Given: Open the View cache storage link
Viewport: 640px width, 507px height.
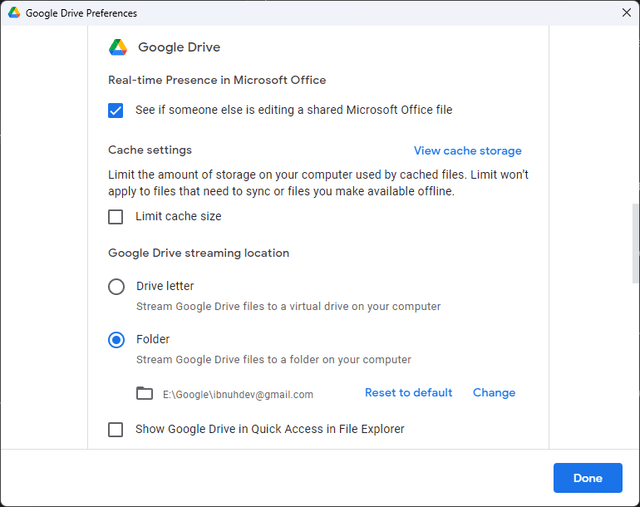Looking at the screenshot, I should pyautogui.click(x=468, y=151).
